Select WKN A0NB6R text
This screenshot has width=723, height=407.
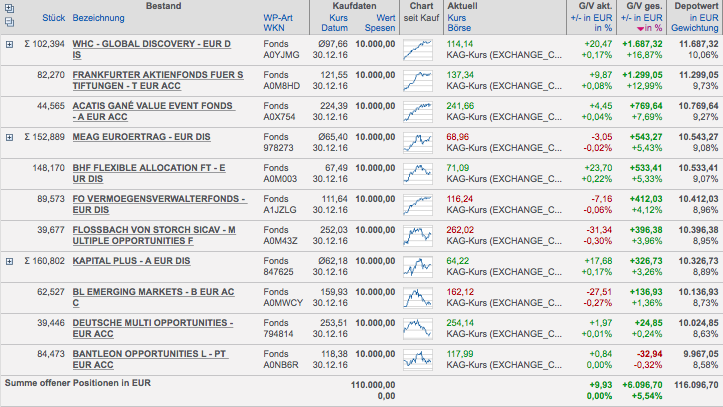281,364
